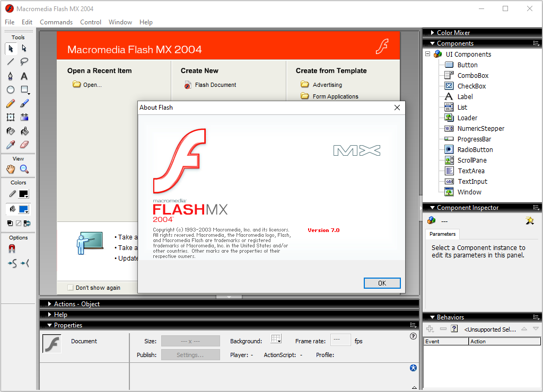Open the File menu
The image size is (543, 392).
click(10, 22)
